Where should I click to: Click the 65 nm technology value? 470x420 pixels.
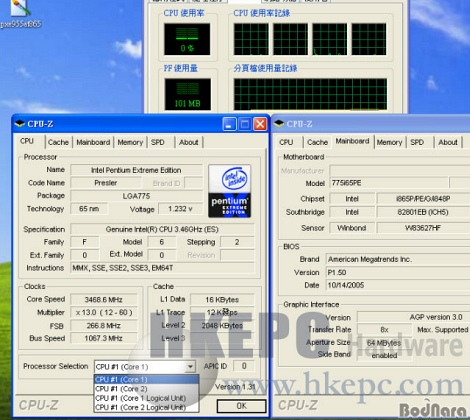click(x=89, y=209)
